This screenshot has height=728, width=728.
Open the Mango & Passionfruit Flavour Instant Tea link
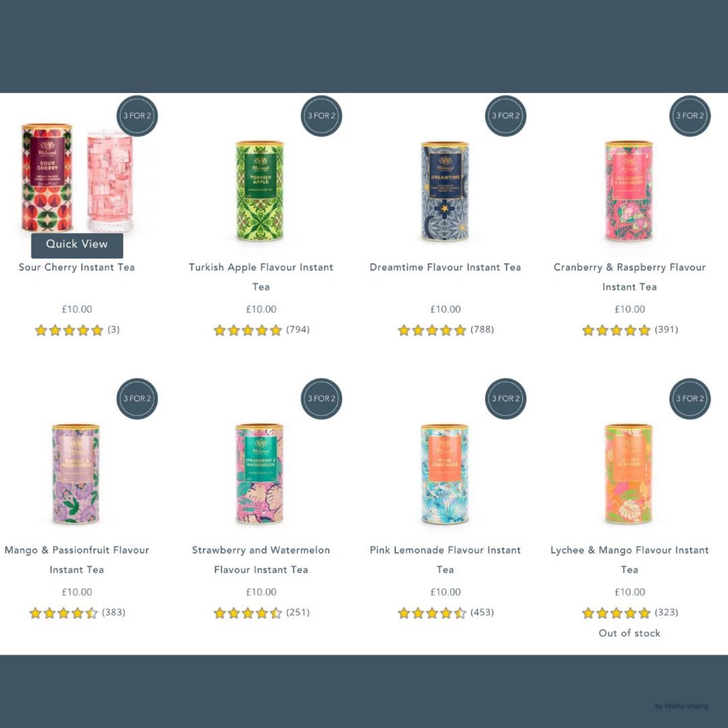tap(77, 560)
